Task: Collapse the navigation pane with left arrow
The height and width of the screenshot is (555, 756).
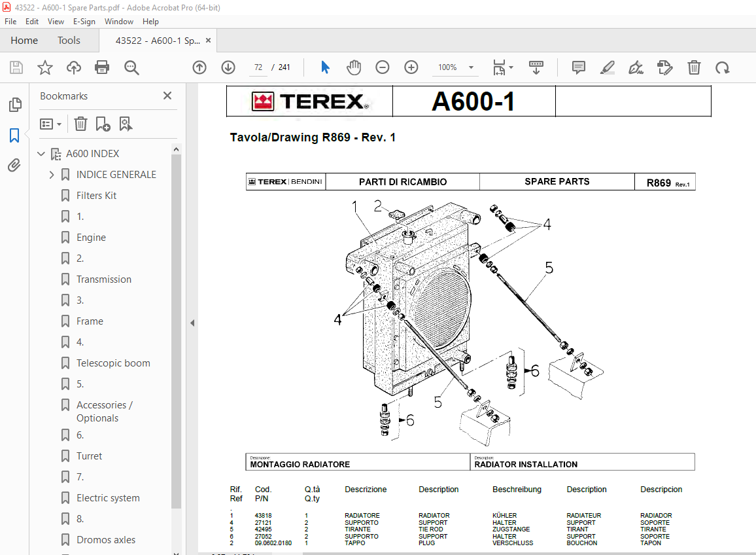Action: tap(192, 323)
